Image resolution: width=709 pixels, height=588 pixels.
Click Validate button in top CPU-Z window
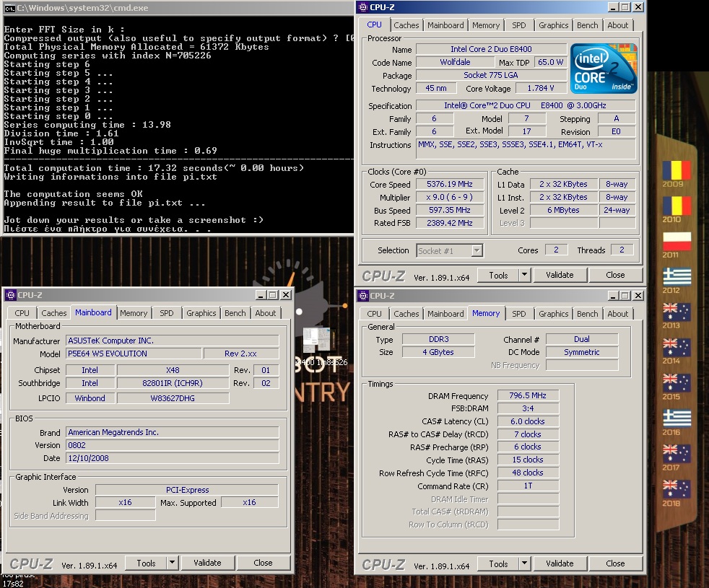560,275
